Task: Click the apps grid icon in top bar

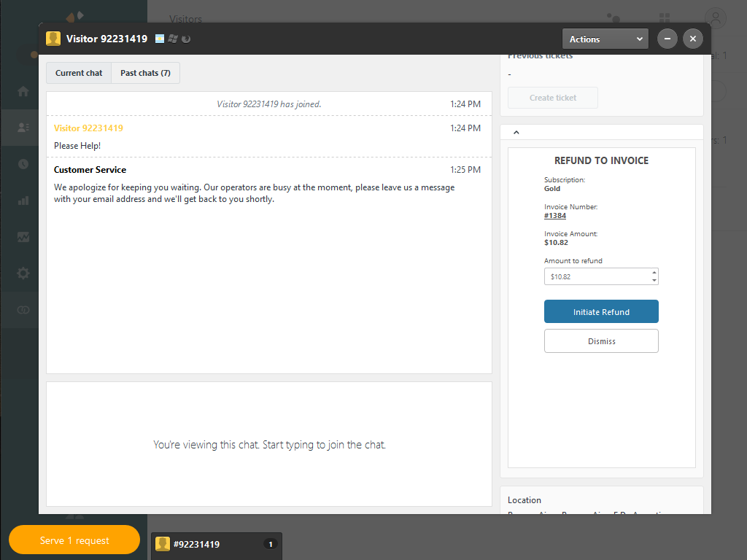Action: (x=664, y=18)
